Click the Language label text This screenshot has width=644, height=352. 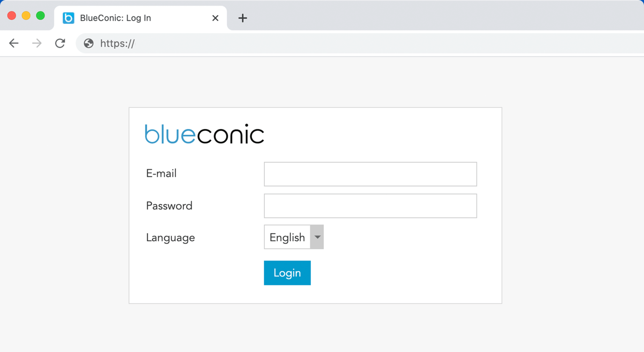coord(170,237)
